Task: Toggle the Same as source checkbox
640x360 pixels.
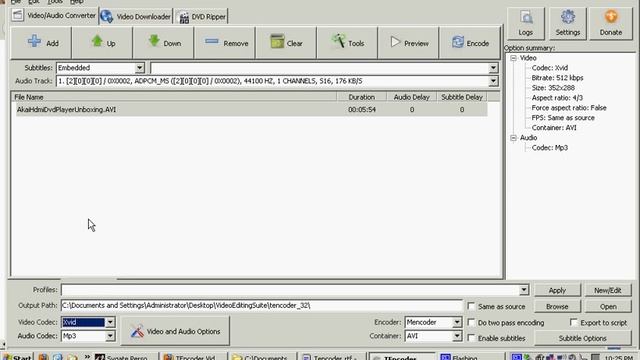Action: [x=471, y=306]
